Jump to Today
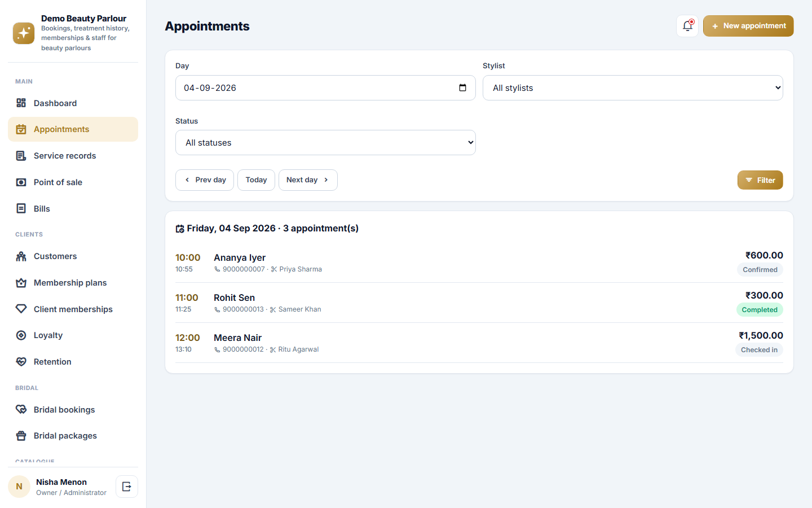This screenshot has width=812, height=508. (256, 180)
